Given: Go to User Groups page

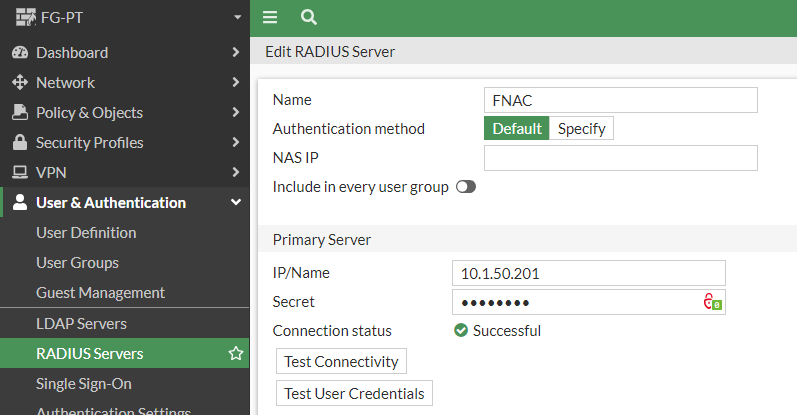Looking at the screenshot, I should tap(77, 262).
